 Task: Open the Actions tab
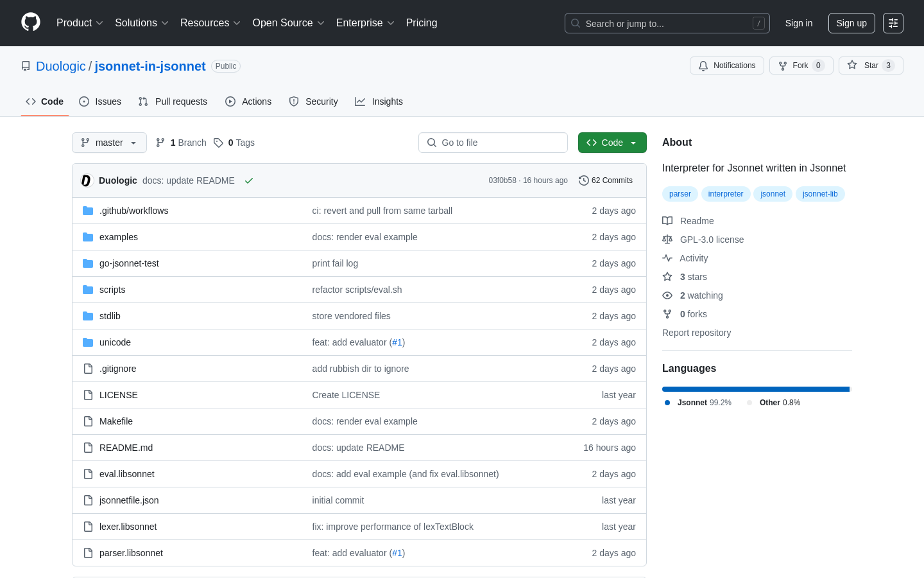(x=248, y=101)
